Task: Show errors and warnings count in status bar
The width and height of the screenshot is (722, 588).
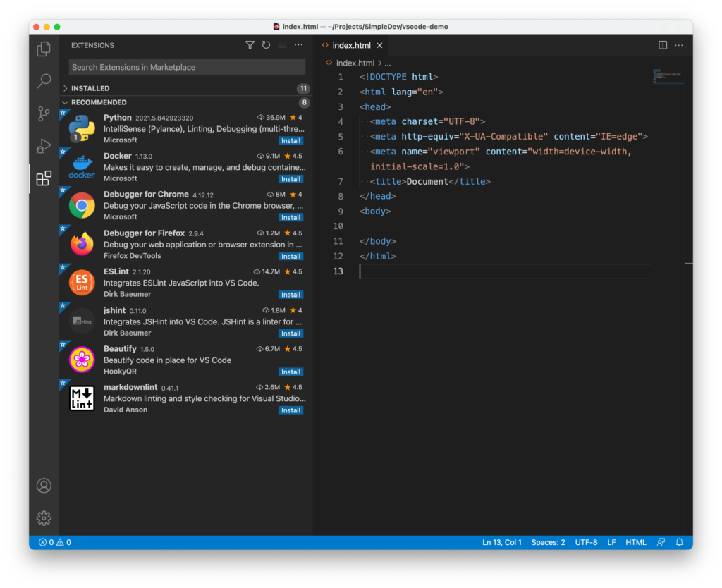Action: 55,542
